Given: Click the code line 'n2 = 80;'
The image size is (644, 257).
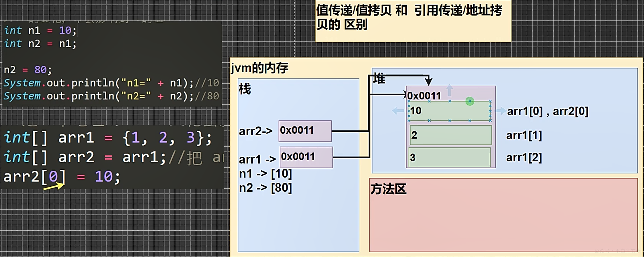Looking at the screenshot, I should point(28,70).
